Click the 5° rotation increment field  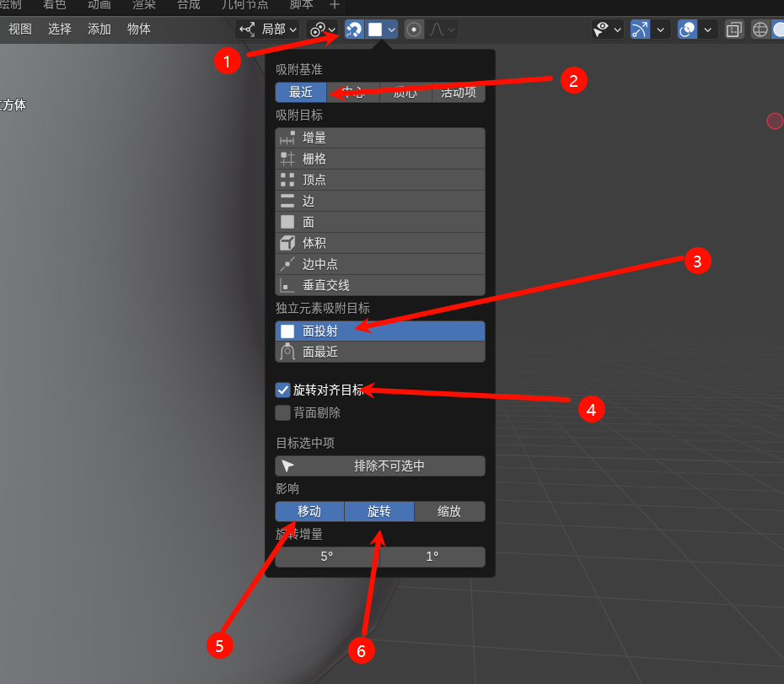pyautogui.click(x=327, y=557)
